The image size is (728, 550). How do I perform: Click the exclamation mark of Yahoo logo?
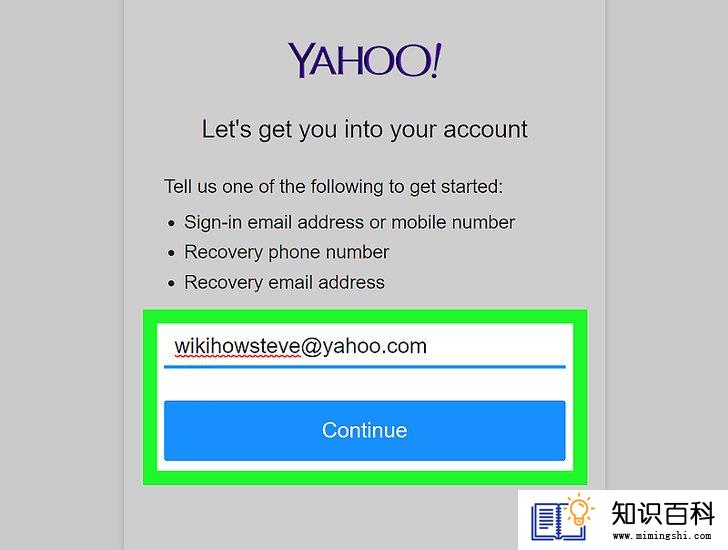[x=436, y=59]
